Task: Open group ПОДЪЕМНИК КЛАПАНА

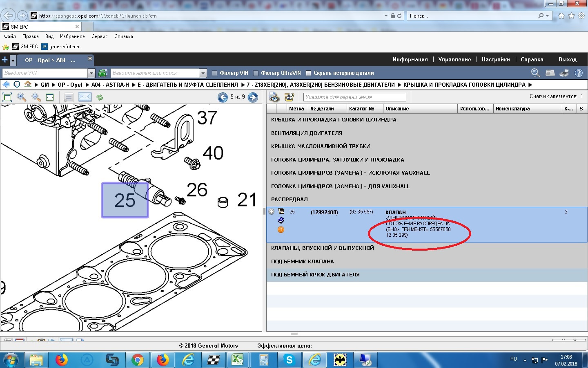Action: click(303, 261)
